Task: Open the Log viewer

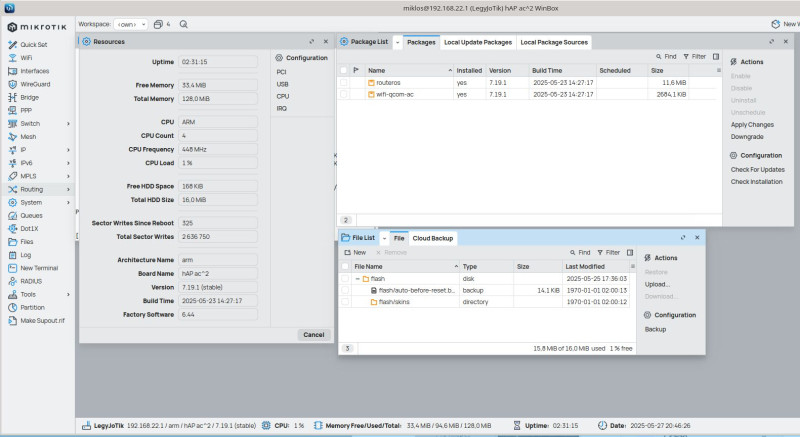Action: (x=26, y=255)
